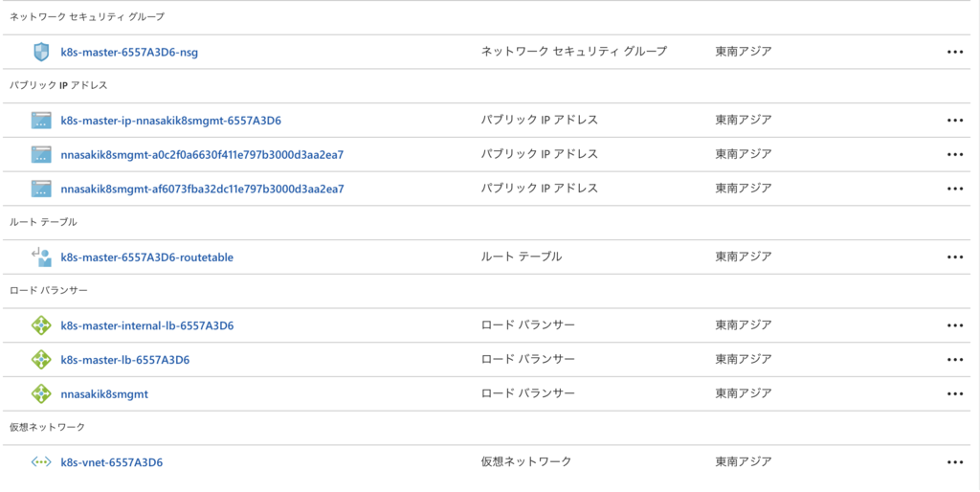Click the load balancer icon for k8s-master-lb-6557A3D6
This screenshot has width=980, height=492.
(41, 360)
